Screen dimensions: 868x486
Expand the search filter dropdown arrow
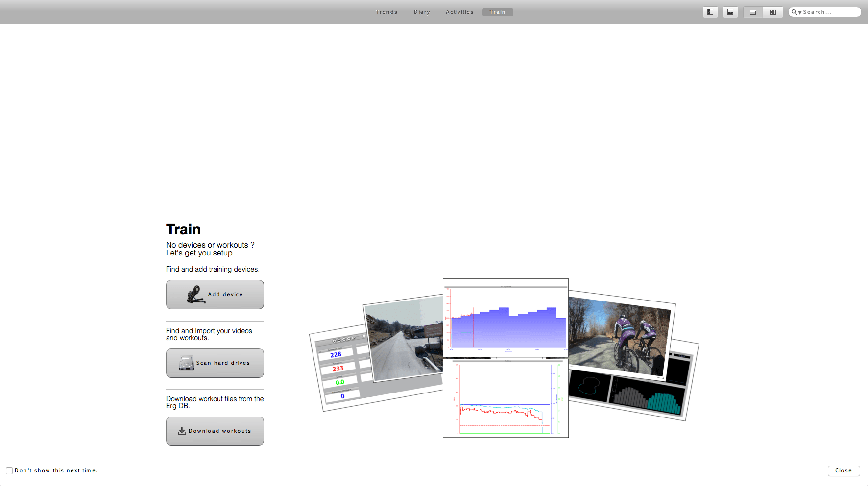(x=799, y=13)
